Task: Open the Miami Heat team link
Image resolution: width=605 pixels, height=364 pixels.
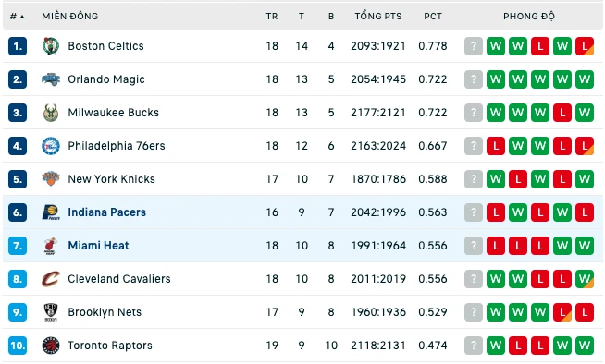Action: (x=98, y=246)
